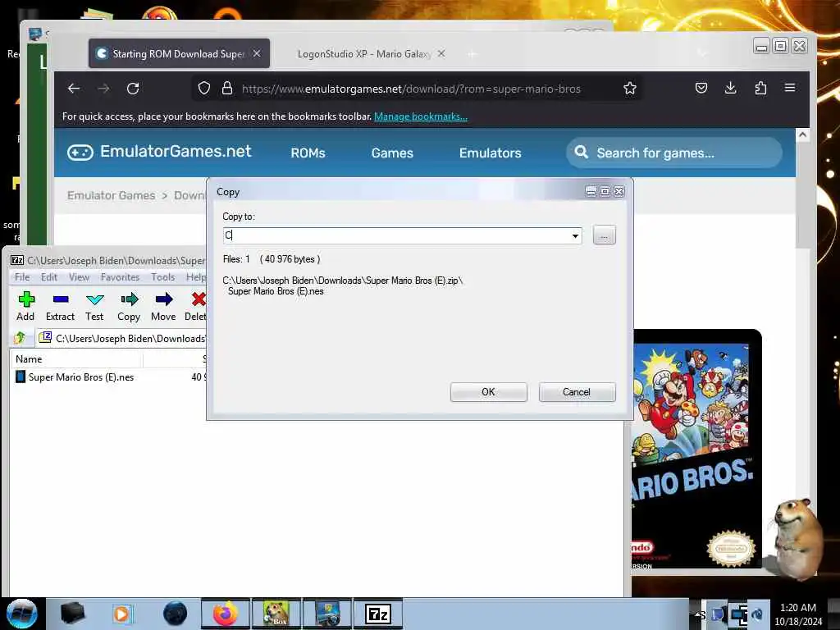This screenshot has width=840, height=630.
Task: View site security lock info
Action: [x=227, y=89]
